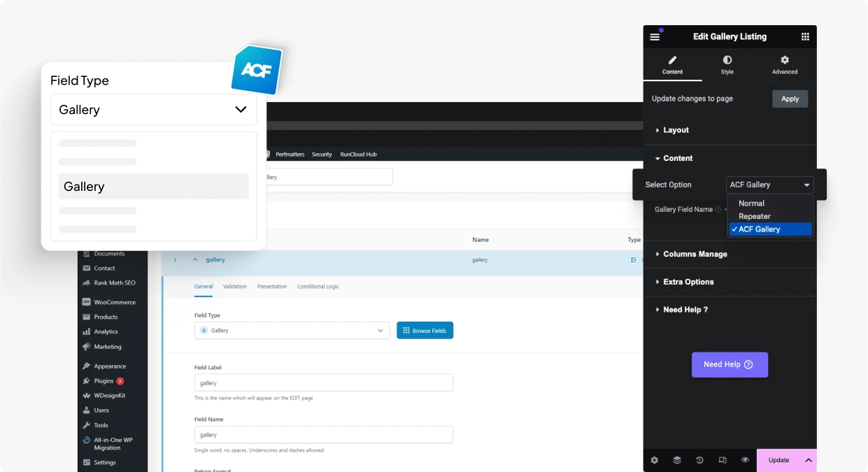868x472 pixels.
Task: Open the widgets grid icon
Action: (805, 37)
